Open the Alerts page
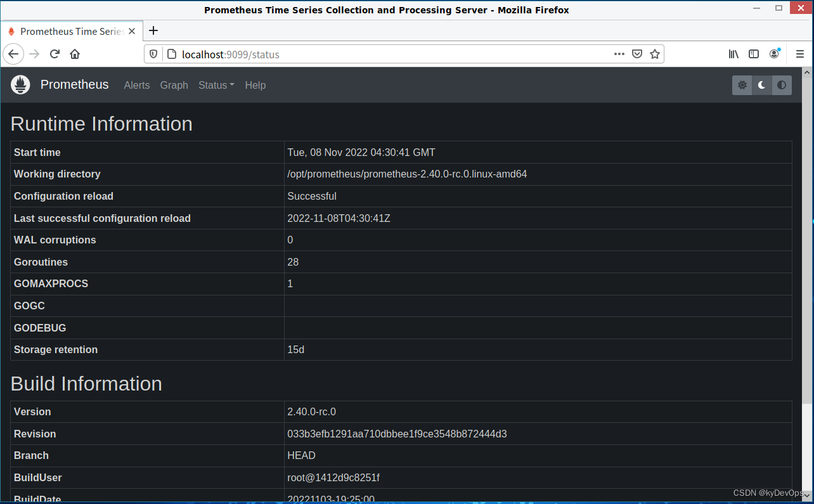Image resolution: width=814 pixels, height=504 pixels. pos(137,85)
